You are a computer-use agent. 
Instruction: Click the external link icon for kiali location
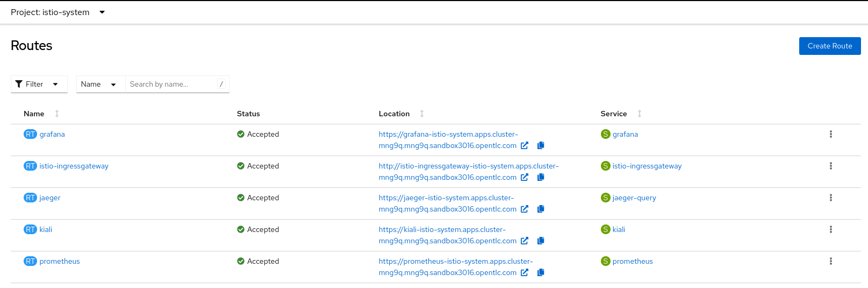click(x=525, y=241)
